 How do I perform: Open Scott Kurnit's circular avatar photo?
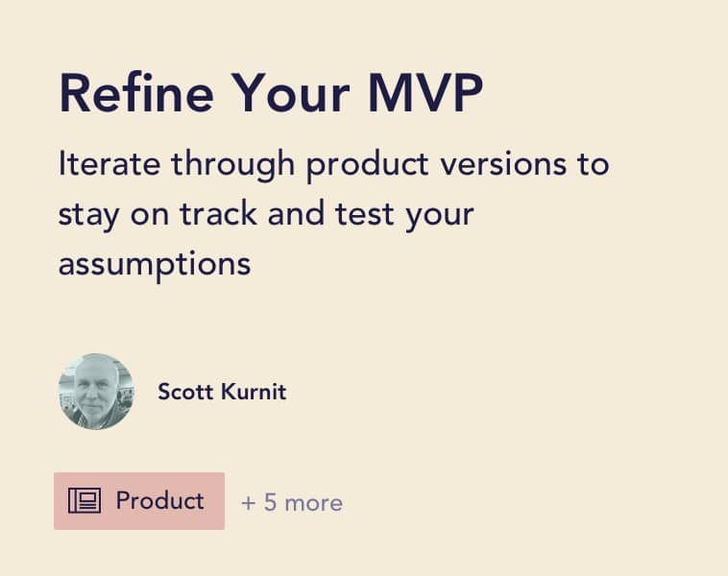96,392
